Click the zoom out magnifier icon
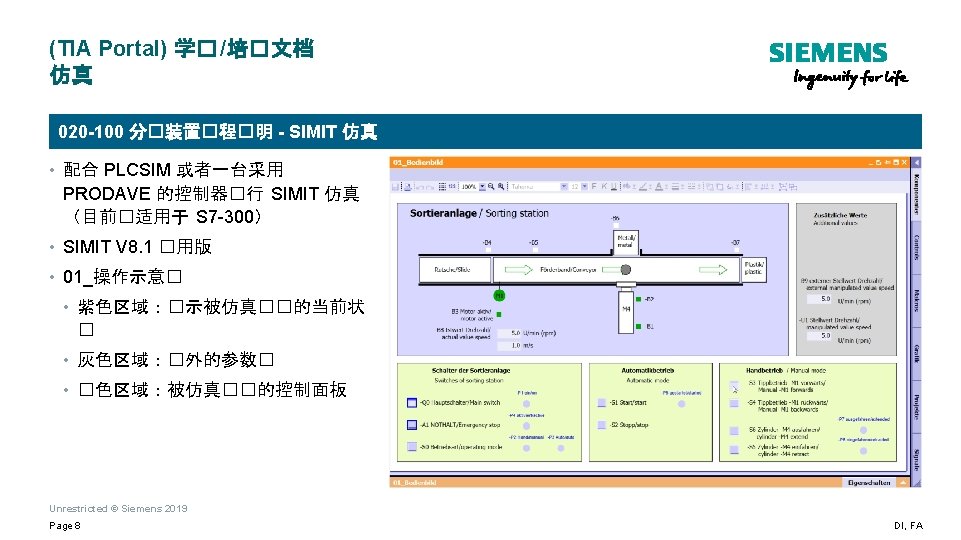The width and height of the screenshot is (961, 540). pyautogui.click(x=492, y=186)
